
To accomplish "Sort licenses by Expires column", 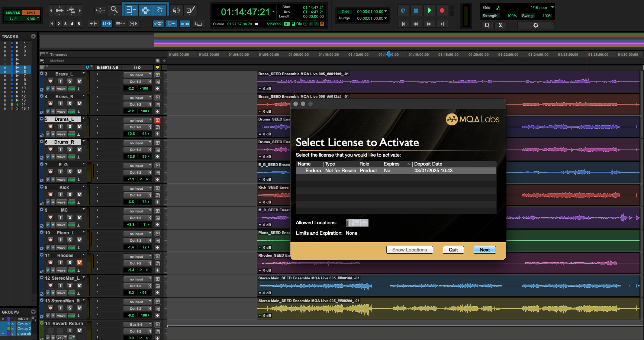I will coord(397,164).
